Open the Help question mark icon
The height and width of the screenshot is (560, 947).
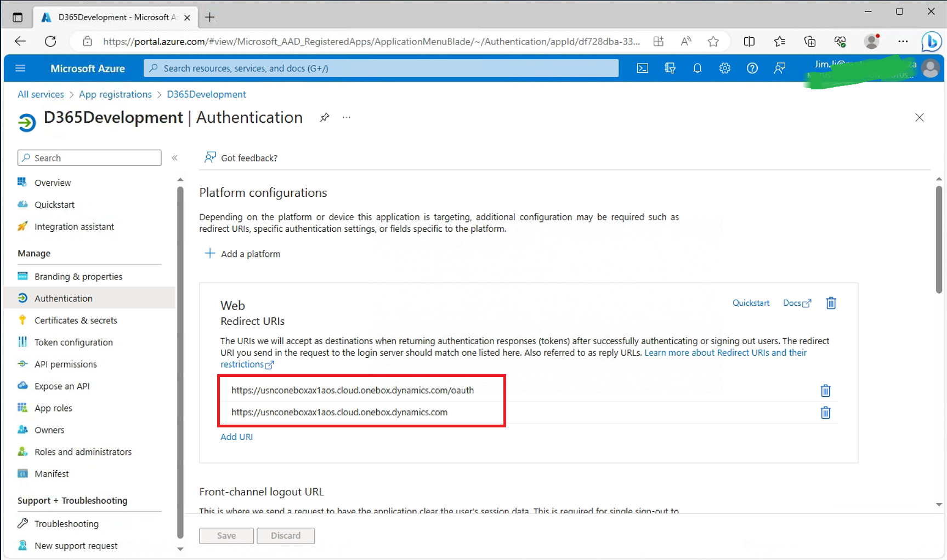click(x=752, y=68)
